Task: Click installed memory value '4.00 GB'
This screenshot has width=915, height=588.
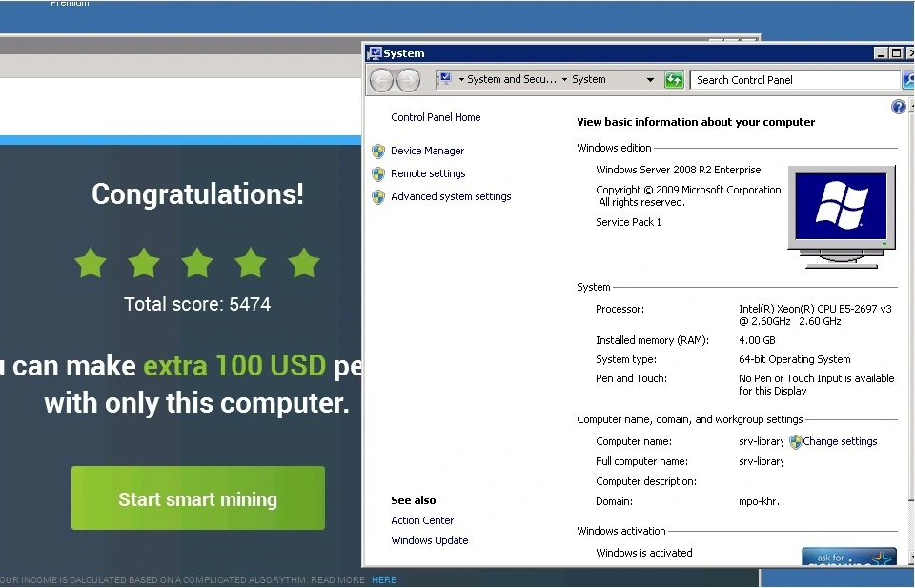Action: pos(757,340)
